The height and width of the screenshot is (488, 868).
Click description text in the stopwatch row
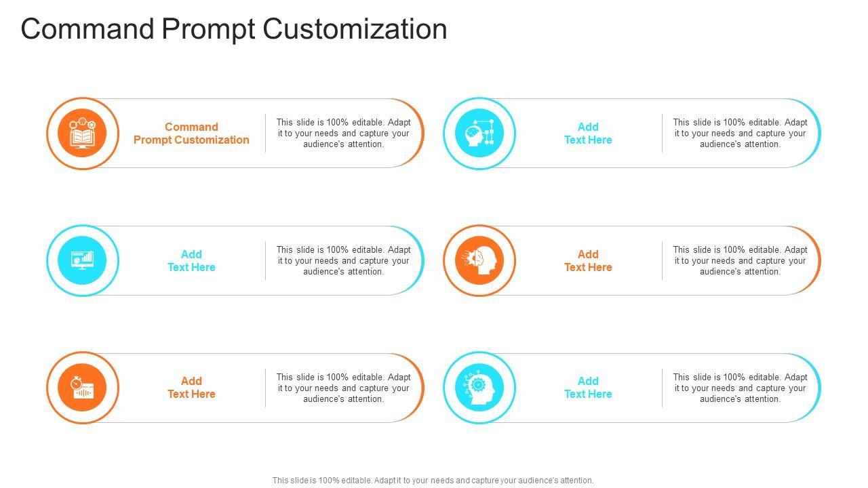tap(343, 388)
